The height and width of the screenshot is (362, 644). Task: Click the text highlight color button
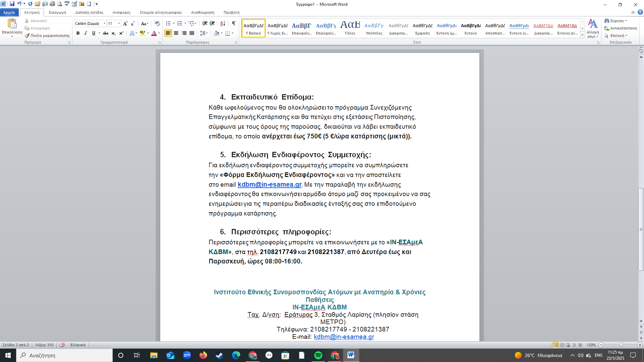143,33
